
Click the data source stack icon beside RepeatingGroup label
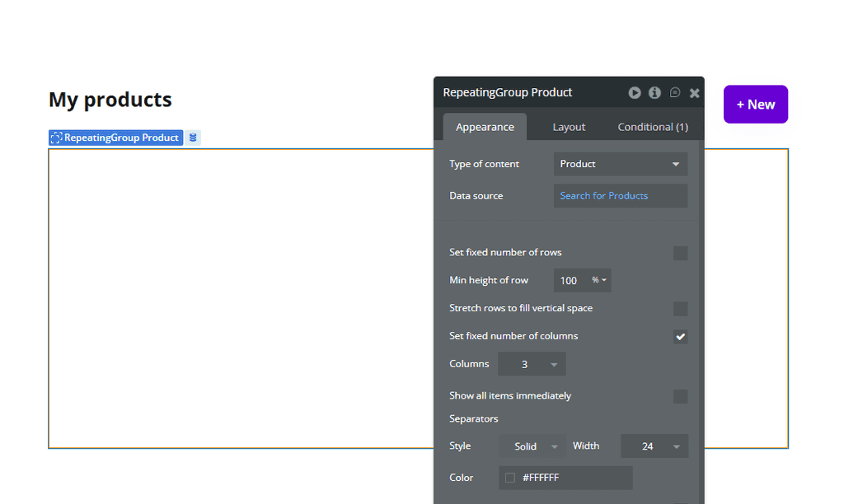(193, 138)
